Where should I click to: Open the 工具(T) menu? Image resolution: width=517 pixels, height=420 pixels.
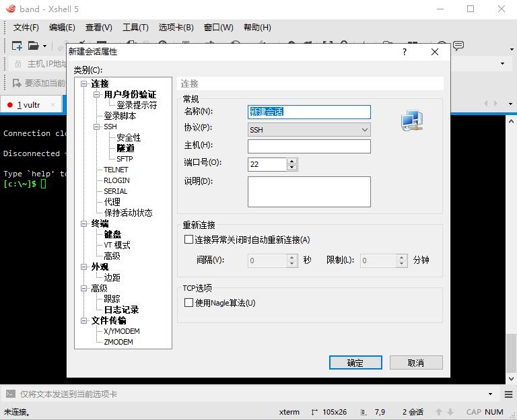[135, 28]
